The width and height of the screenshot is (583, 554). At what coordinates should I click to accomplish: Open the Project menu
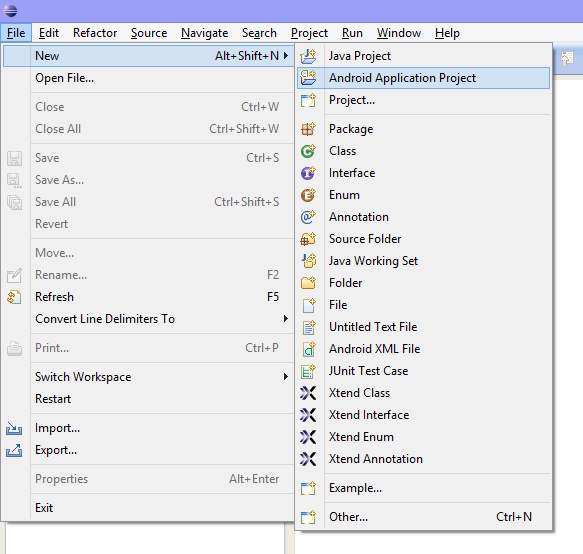pos(309,33)
